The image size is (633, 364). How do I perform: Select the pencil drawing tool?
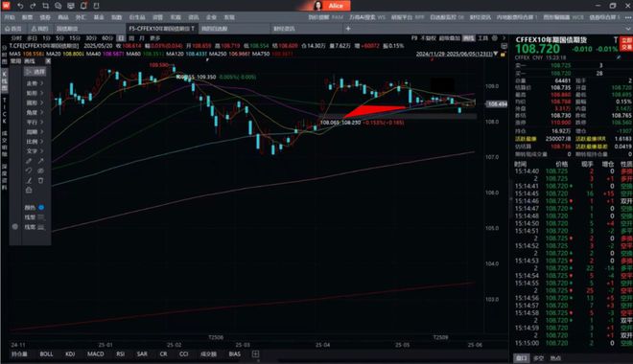(29, 161)
